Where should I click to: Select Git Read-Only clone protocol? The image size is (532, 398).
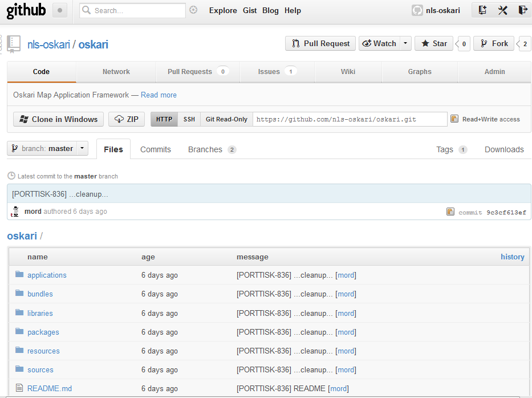point(226,119)
